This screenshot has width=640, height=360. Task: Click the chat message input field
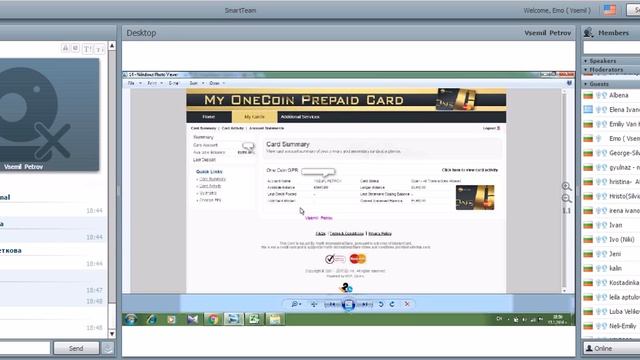tap(25, 348)
